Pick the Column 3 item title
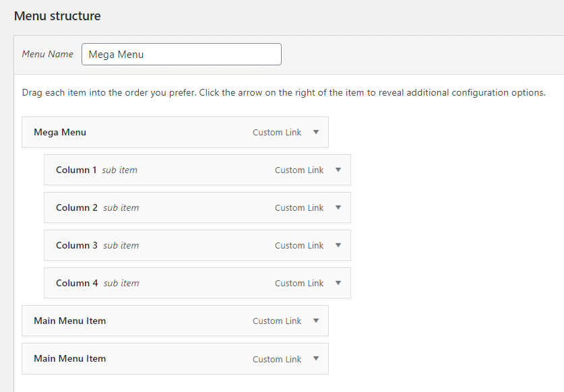Image resolution: width=564 pixels, height=392 pixels. coord(77,245)
